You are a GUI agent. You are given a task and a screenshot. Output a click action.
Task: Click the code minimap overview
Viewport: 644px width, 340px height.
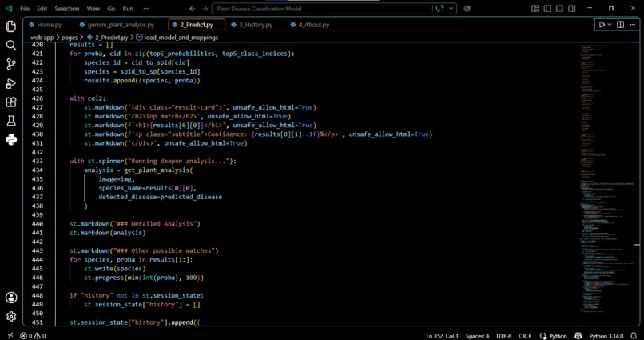tap(606, 177)
